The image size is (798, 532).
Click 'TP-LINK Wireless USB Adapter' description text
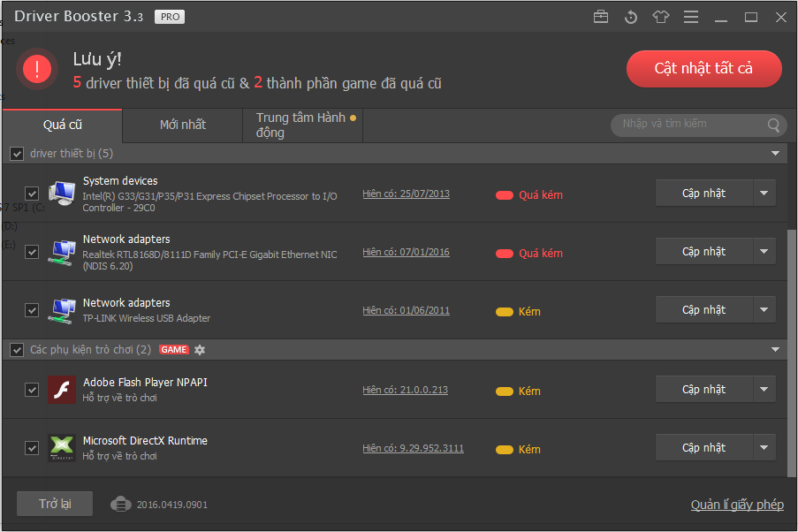point(147,318)
